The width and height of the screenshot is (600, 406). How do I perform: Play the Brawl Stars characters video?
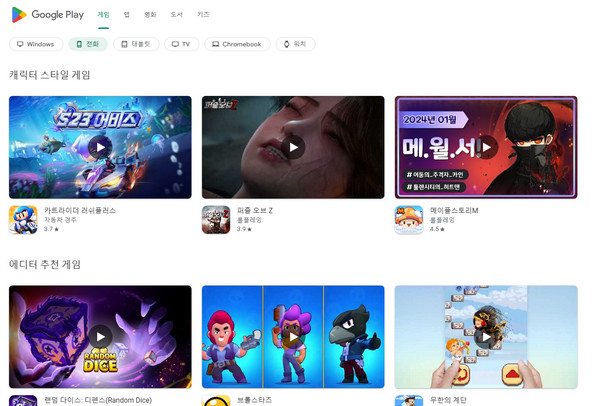tap(293, 337)
